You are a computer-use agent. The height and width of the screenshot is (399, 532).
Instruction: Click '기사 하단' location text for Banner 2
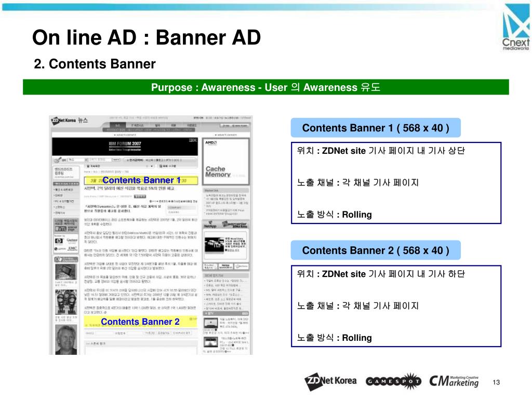[x=446, y=273]
